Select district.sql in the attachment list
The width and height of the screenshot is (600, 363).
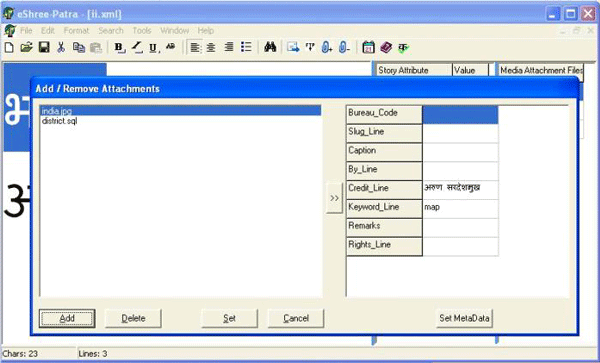(180, 121)
